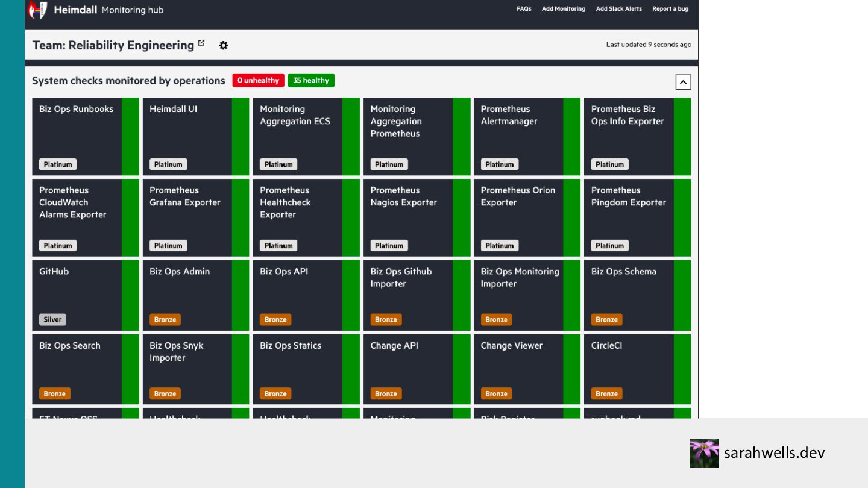Open Add Monitoring in top navigation
The width and height of the screenshot is (868, 488).
tap(564, 9)
